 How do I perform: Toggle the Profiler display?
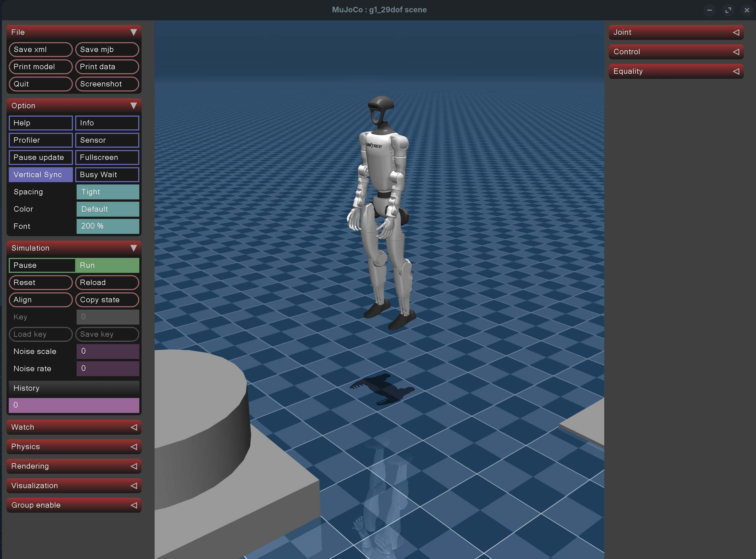coord(41,140)
